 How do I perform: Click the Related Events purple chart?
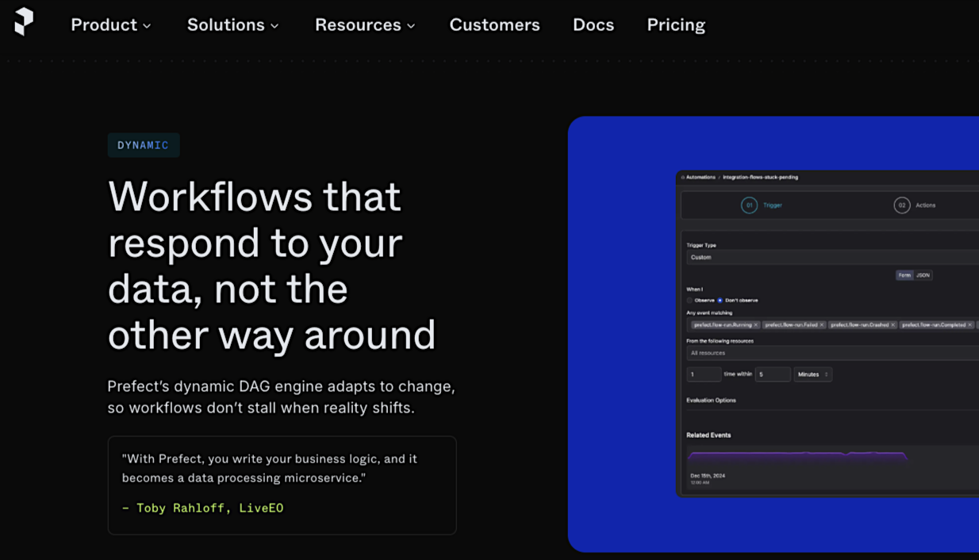pyautogui.click(x=797, y=457)
